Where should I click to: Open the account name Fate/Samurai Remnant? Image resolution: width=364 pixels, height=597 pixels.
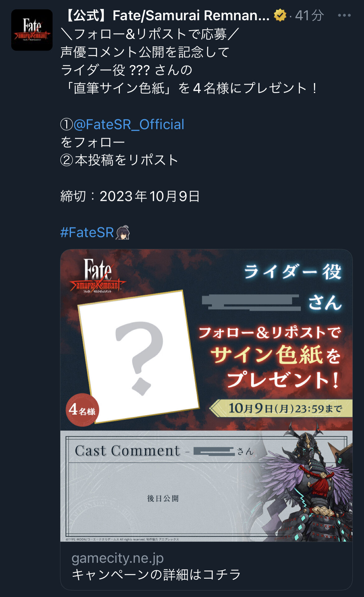(167, 15)
